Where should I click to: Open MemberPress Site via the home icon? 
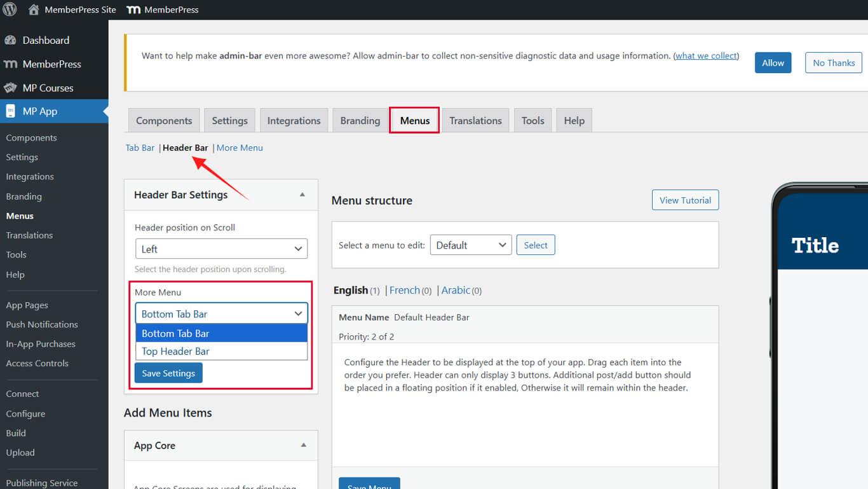(x=35, y=10)
